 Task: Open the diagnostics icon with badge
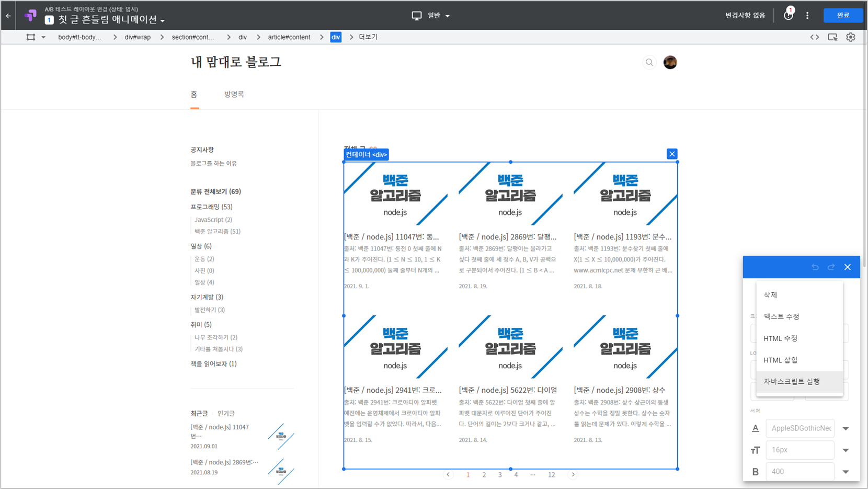789,15
